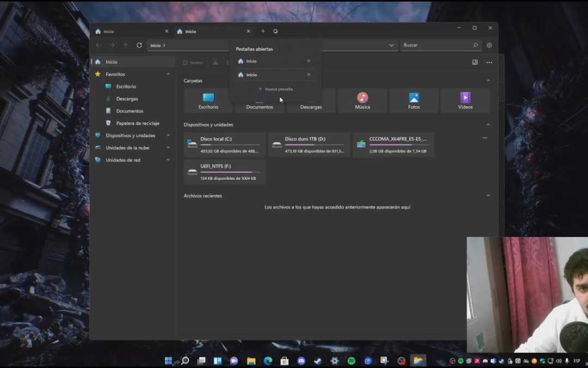Open File Explorer settings gear
This screenshot has width=588, height=368.
pos(489,45)
